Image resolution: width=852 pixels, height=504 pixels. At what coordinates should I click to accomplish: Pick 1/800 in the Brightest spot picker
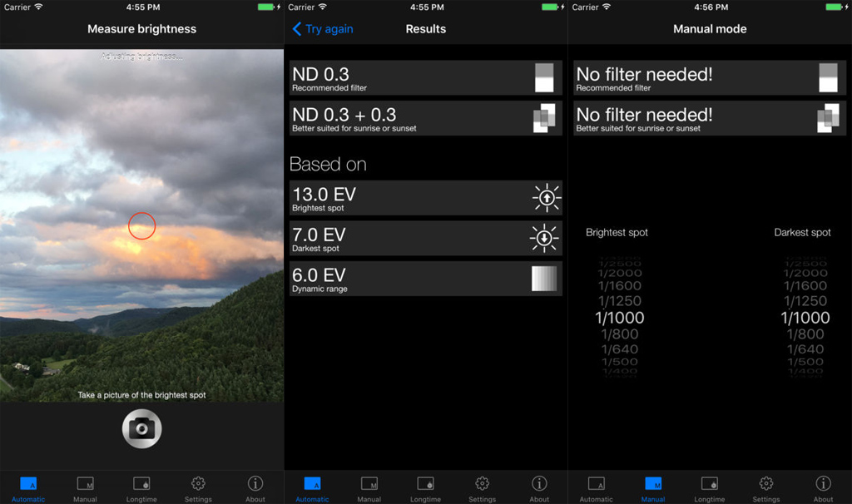[x=620, y=334]
